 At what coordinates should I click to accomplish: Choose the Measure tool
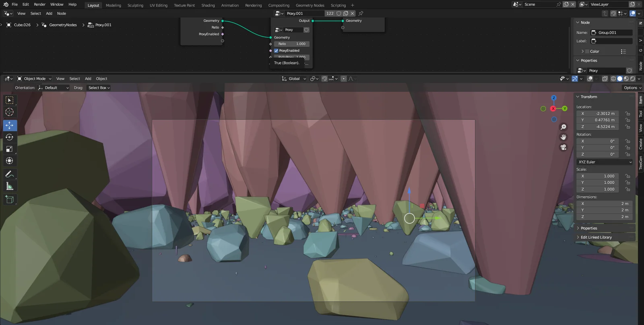tap(9, 186)
